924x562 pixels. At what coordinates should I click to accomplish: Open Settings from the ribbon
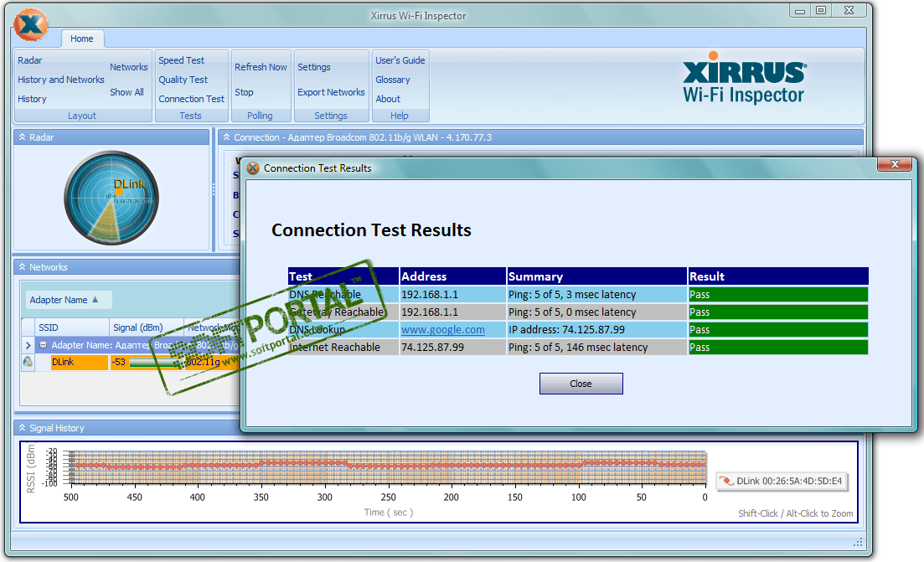click(x=314, y=67)
